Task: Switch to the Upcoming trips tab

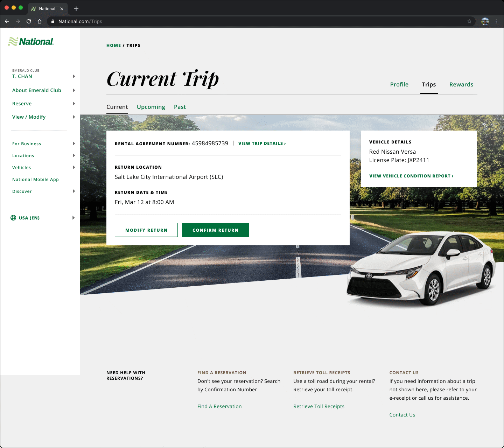Action: pos(151,107)
